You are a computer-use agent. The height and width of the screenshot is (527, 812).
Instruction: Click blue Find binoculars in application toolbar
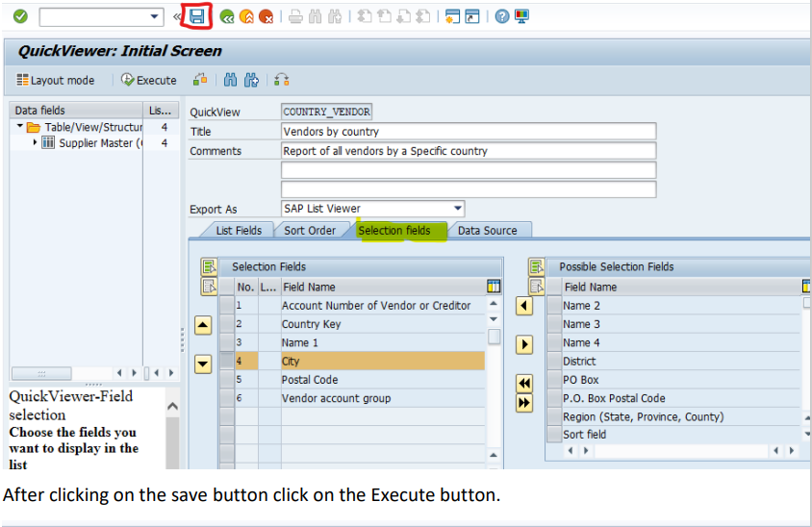coord(231,80)
